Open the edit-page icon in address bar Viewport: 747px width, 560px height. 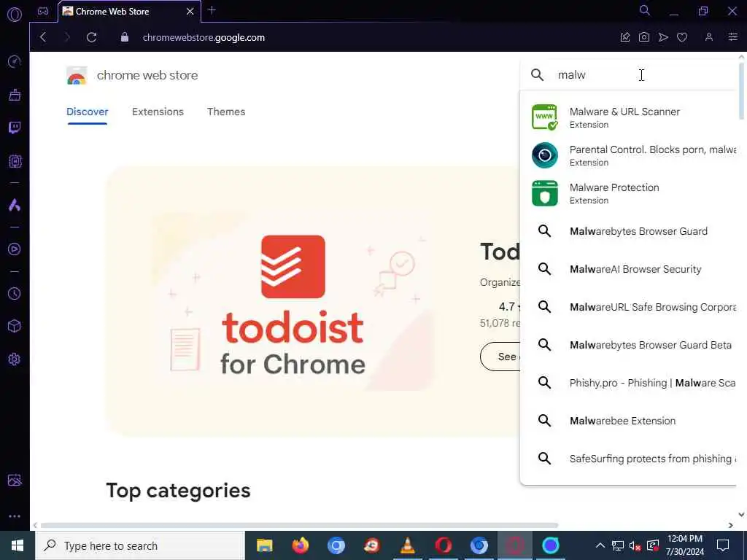[625, 37]
